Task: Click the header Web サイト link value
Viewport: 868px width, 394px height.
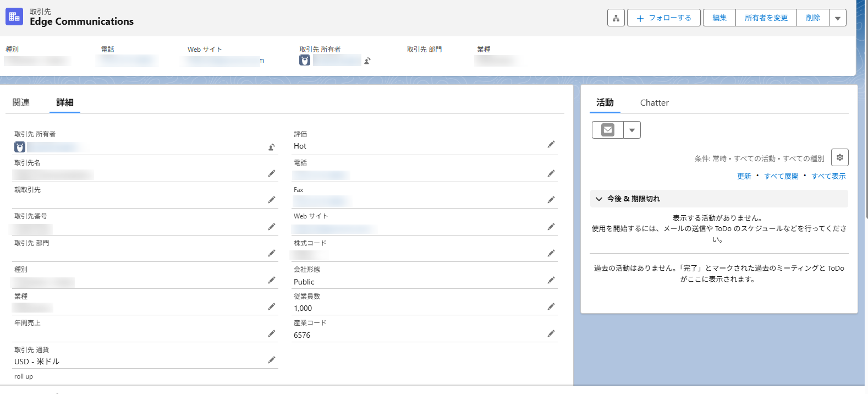Action: click(x=224, y=61)
